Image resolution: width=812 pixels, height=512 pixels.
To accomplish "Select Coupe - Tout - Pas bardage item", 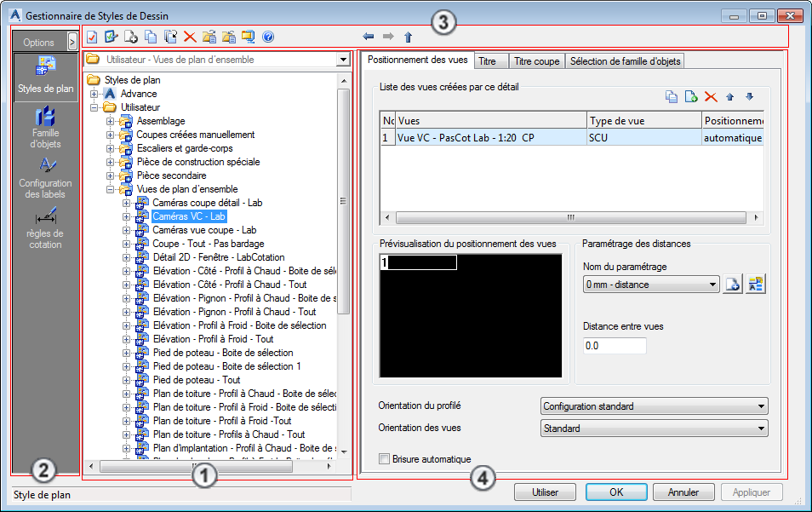I will [209, 244].
